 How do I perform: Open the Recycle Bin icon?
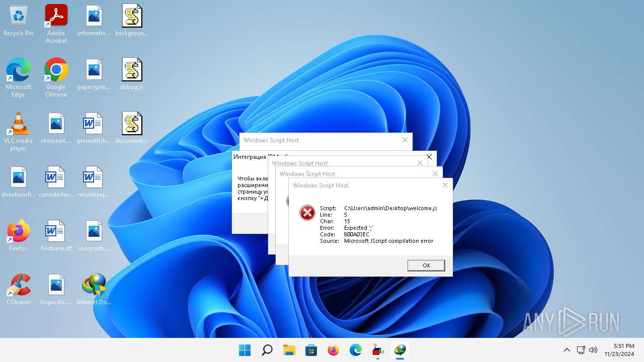(19, 21)
